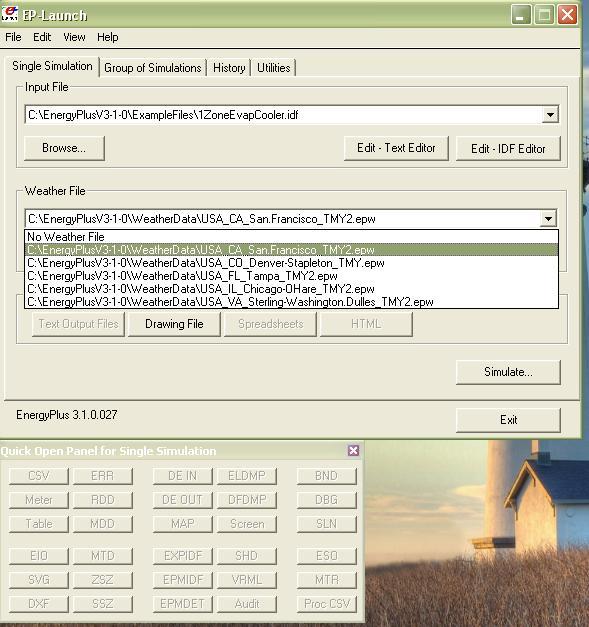Click the BND quick open button

327,476
